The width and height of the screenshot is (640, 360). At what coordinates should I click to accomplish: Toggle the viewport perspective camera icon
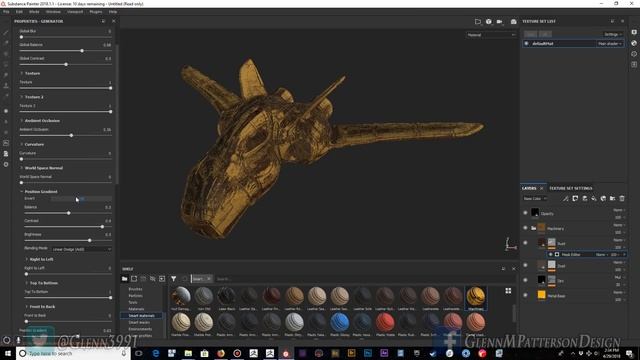click(478, 22)
